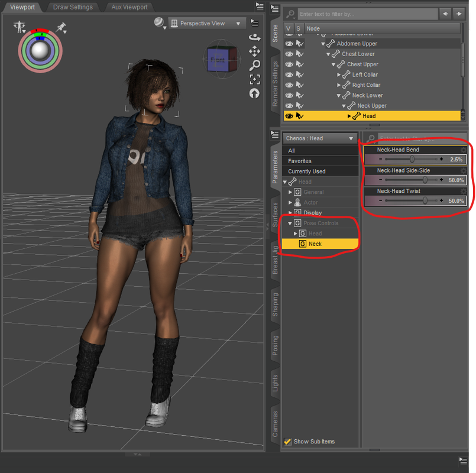Image resolution: width=476 pixels, height=473 pixels.
Task: Switch to the Aux Viewport tab
Action: (x=129, y=7)
